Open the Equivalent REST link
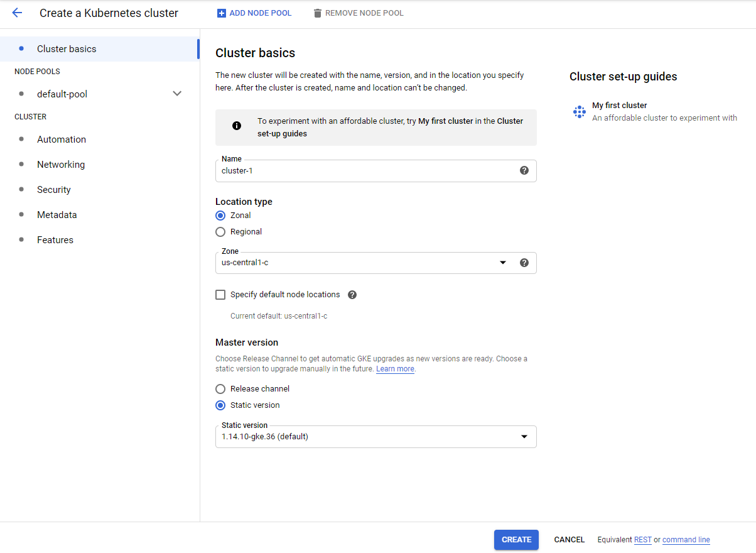 point(643,540)
